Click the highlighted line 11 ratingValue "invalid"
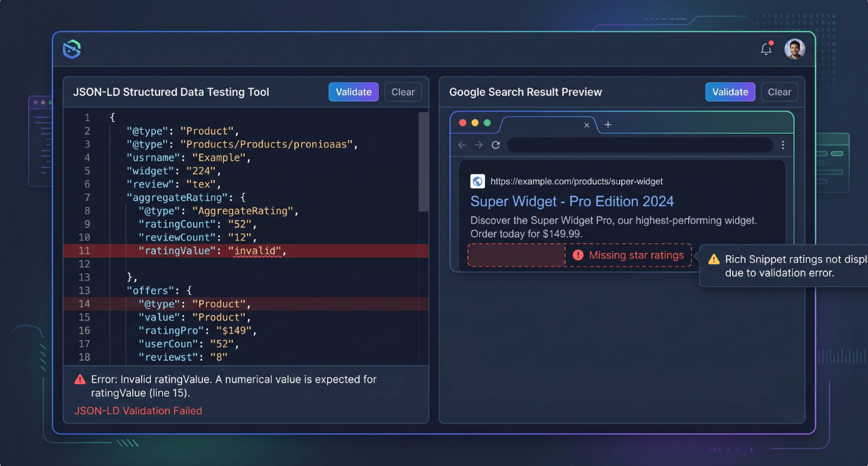868x466 pixels. (245, 251)
